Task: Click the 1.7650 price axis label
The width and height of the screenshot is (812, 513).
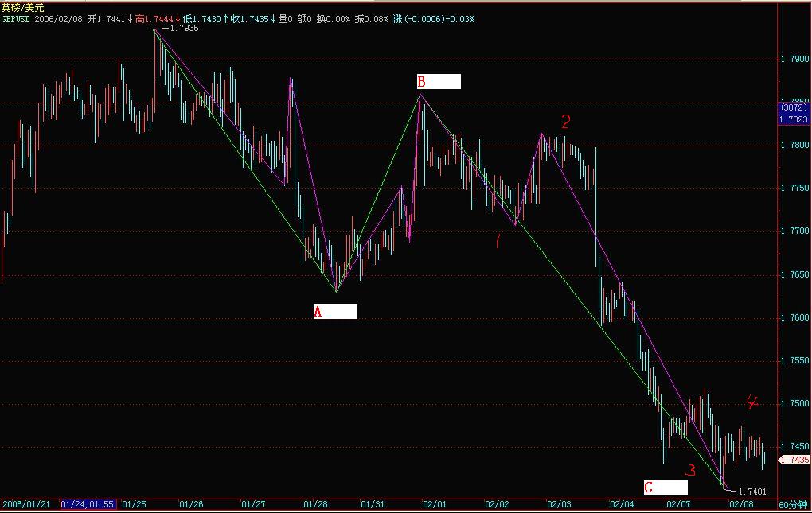Action: [794, 274]
